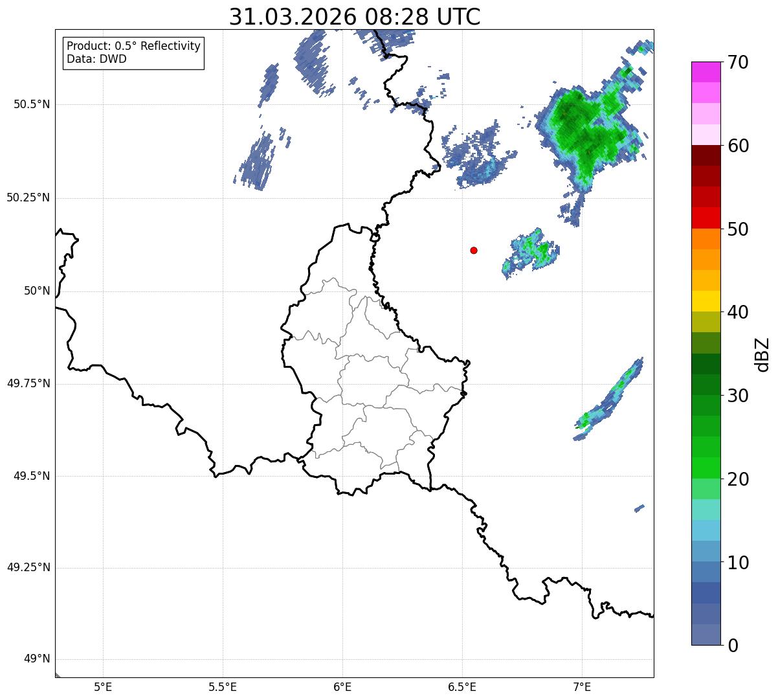This screenshot has height=700, width=778.
Task: Click the Data: DWD label
Action: point(96,59)
